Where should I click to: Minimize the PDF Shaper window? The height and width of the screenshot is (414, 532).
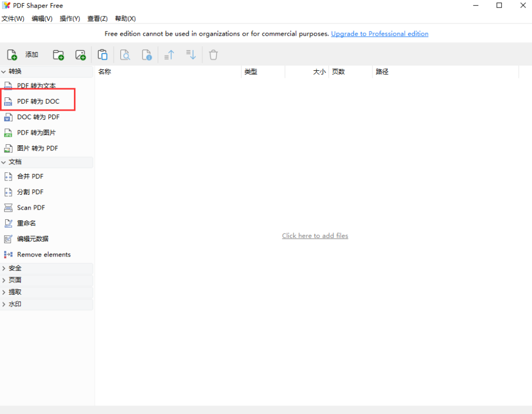click(476, 5)
